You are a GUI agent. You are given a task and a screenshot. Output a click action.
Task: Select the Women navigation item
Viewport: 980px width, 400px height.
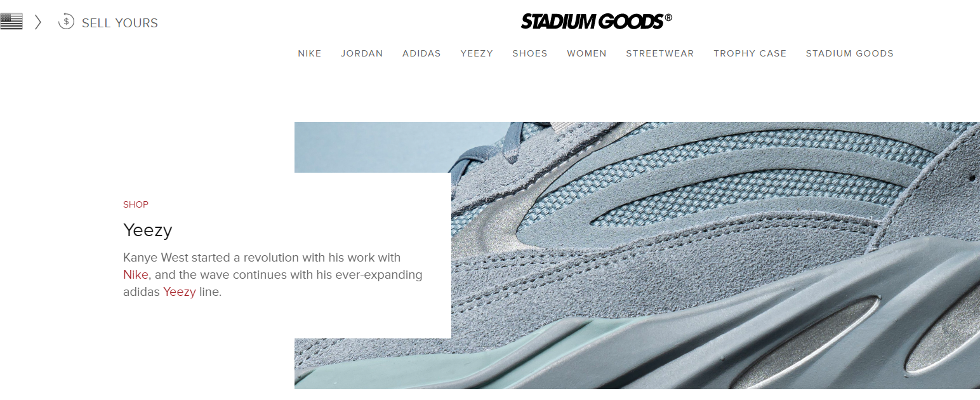click(586, 53)
